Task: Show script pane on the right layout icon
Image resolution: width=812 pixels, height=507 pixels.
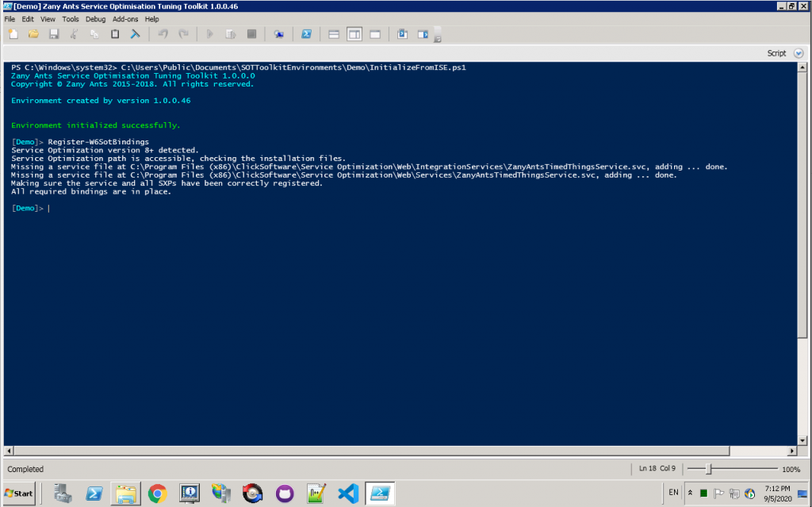Action: point(354,34)
